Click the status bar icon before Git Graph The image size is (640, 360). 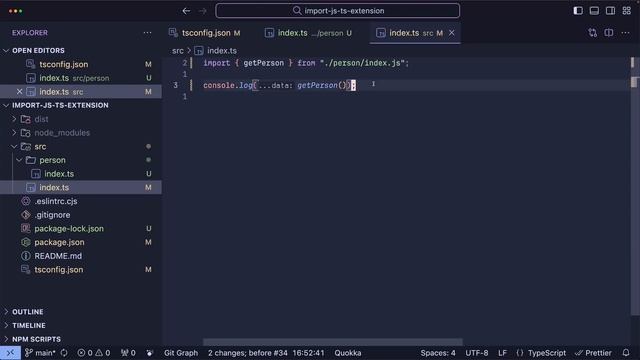pos(150,353)
